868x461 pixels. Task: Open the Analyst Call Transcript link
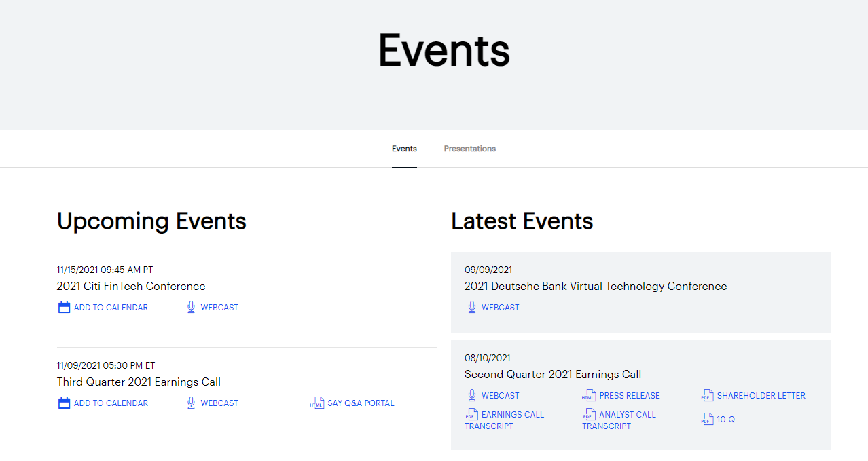(619, 420)
